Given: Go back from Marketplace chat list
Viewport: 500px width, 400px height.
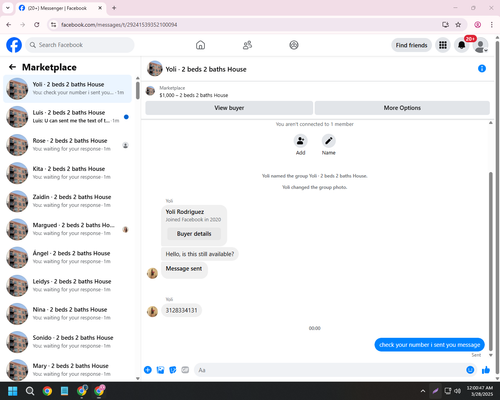Looking at the screenshot, I should point(12,67).
